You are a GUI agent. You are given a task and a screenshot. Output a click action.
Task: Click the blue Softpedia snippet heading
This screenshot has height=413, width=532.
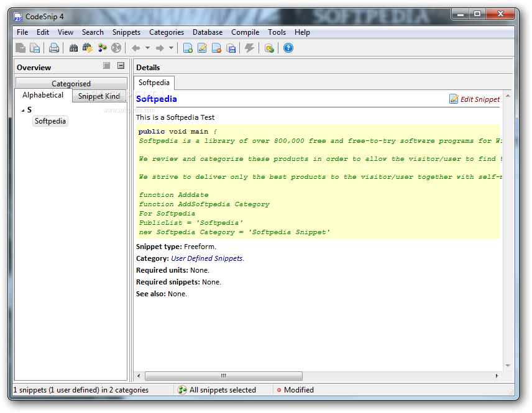click(157, 99)
